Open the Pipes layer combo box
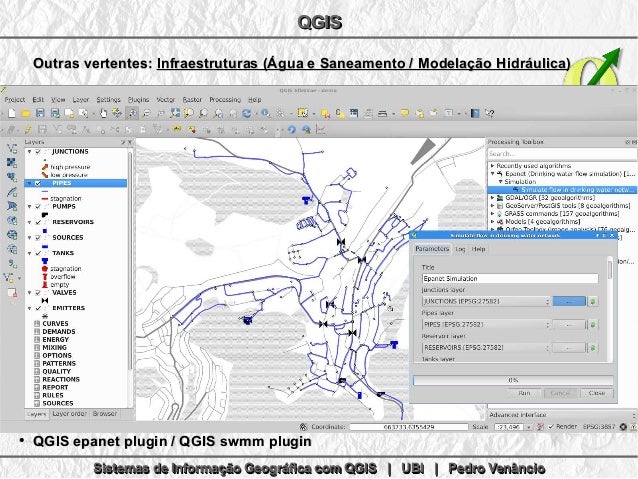 coord(486,324)
